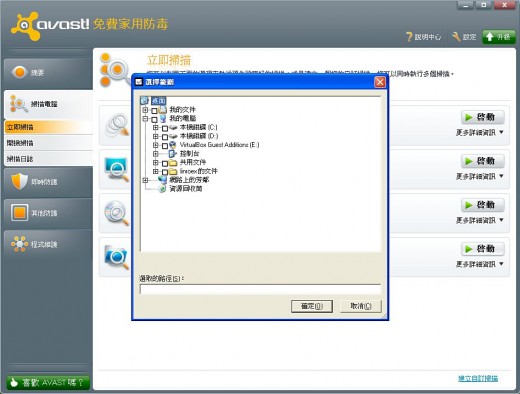Close the 選擇範圍 dialog with red X
Image resolution: width=520 pixels, height=394 pixels.
pyautogui.click(x=380, y=82)
